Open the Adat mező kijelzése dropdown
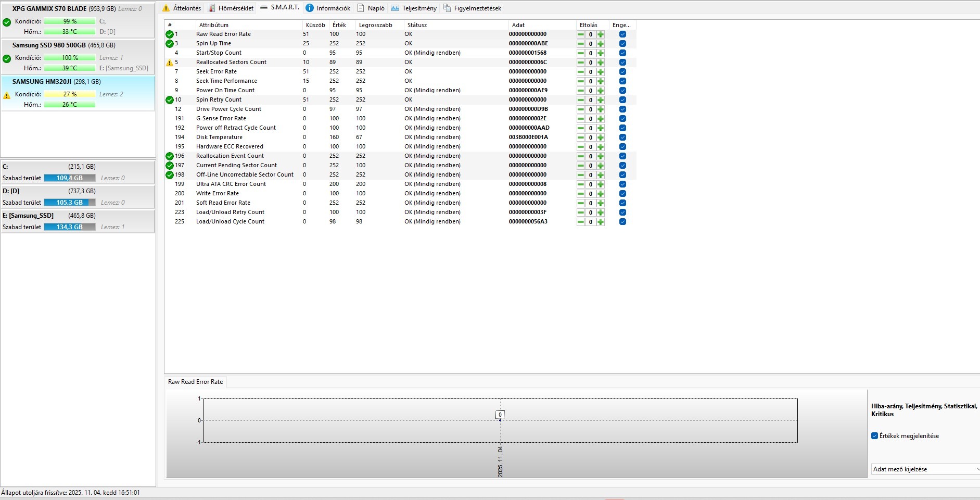 (x=925, y=469)
